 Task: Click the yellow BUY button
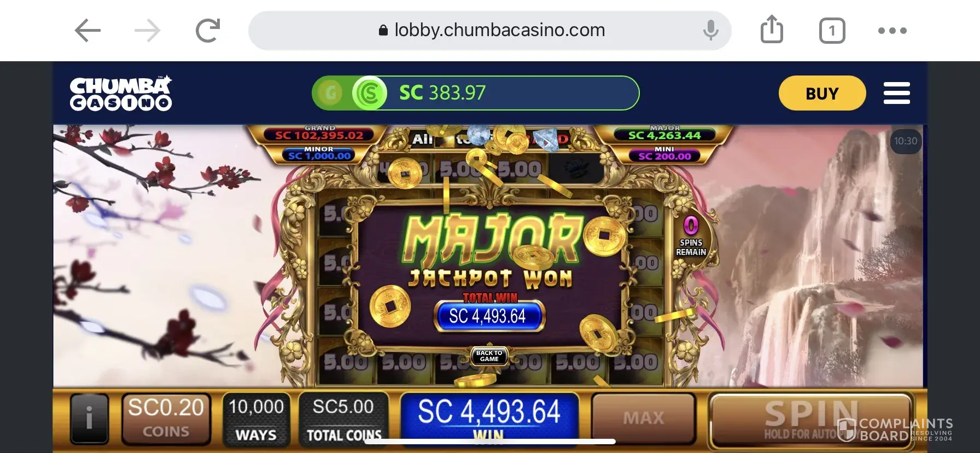822,93
